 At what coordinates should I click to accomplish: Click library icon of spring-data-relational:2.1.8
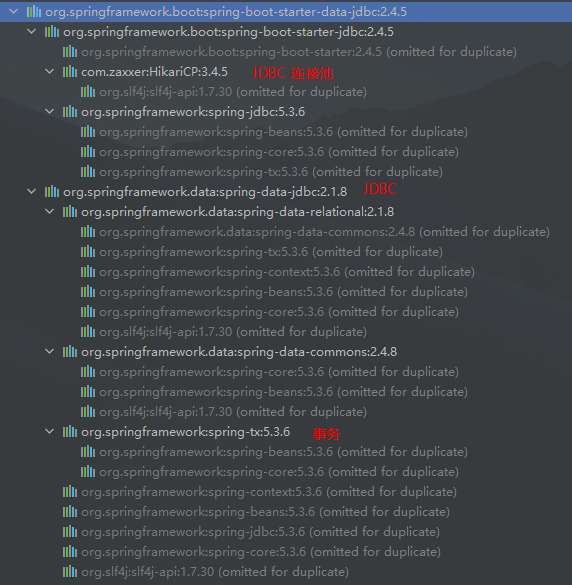[70, 212]
